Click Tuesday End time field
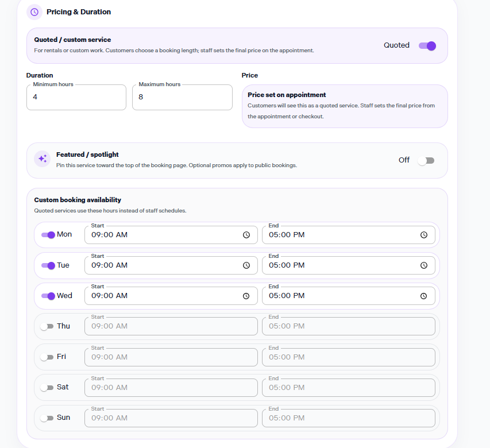 (349, 265)
